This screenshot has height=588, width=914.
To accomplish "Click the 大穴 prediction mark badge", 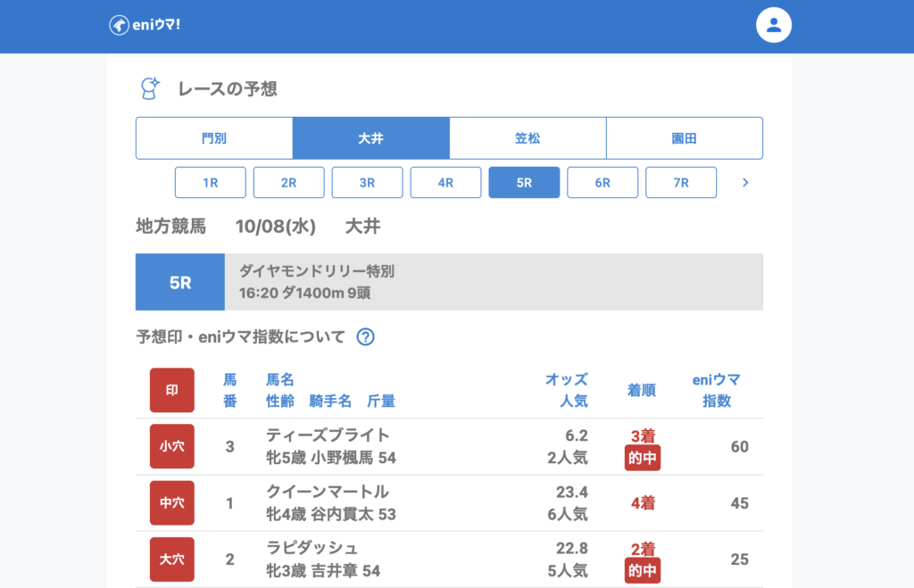I will tap(171, 559).
